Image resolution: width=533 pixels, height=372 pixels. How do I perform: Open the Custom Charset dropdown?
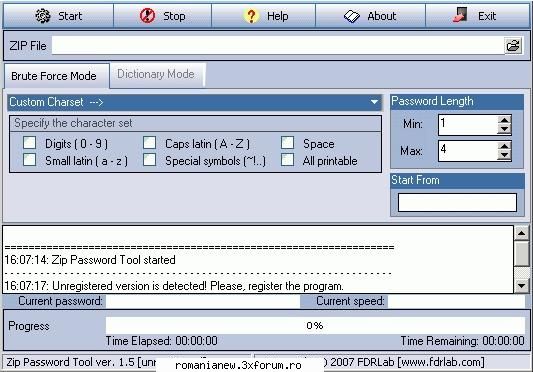374,102
